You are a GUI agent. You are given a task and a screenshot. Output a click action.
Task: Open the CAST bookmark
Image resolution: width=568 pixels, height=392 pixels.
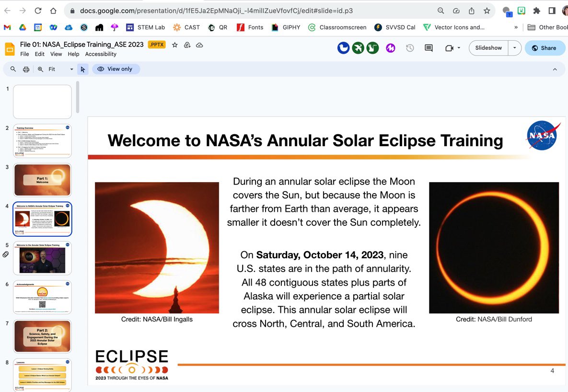click(186, 27)
